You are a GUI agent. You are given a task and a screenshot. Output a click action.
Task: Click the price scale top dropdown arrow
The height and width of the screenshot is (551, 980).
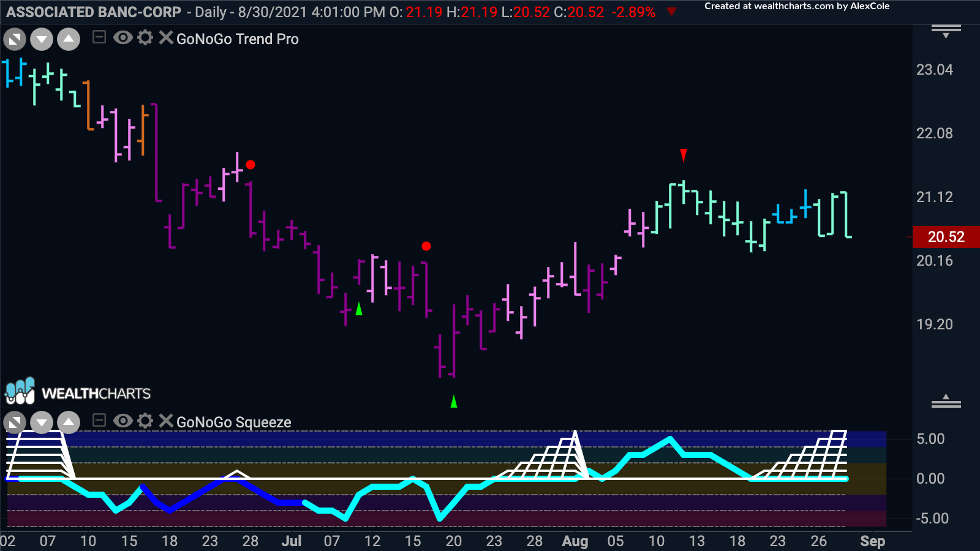click(x=946, y=31)
